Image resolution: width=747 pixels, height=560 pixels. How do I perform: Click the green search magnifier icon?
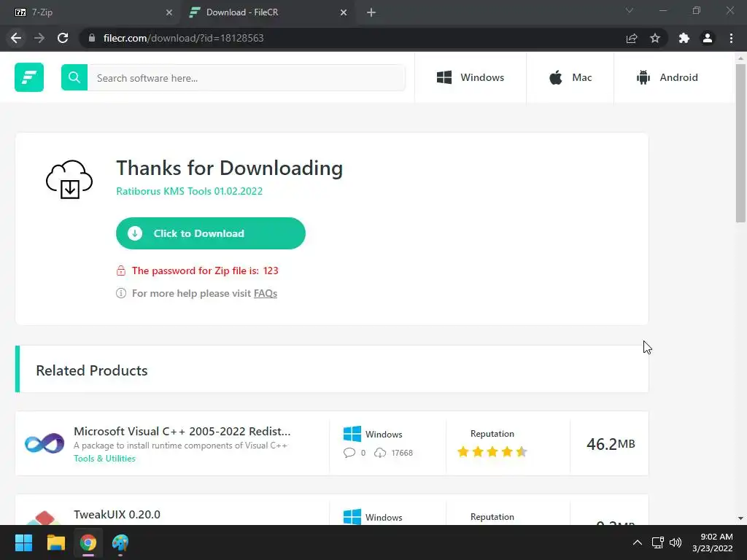pyautogui.click(x=74, y=77)
